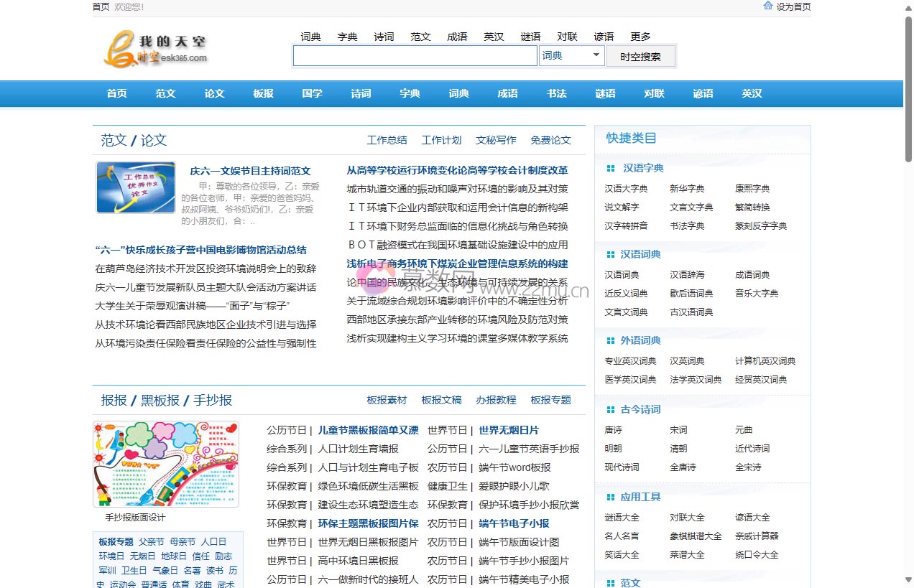Click grid icon next to 汉语字典
The image size is (914, 588).
(x=611, y=169)
